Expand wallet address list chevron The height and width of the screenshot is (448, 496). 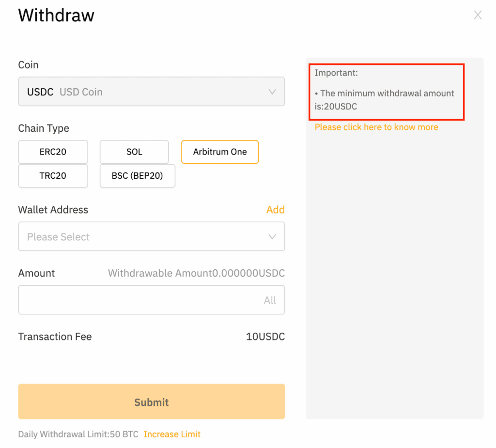click(x=272, y=237)
